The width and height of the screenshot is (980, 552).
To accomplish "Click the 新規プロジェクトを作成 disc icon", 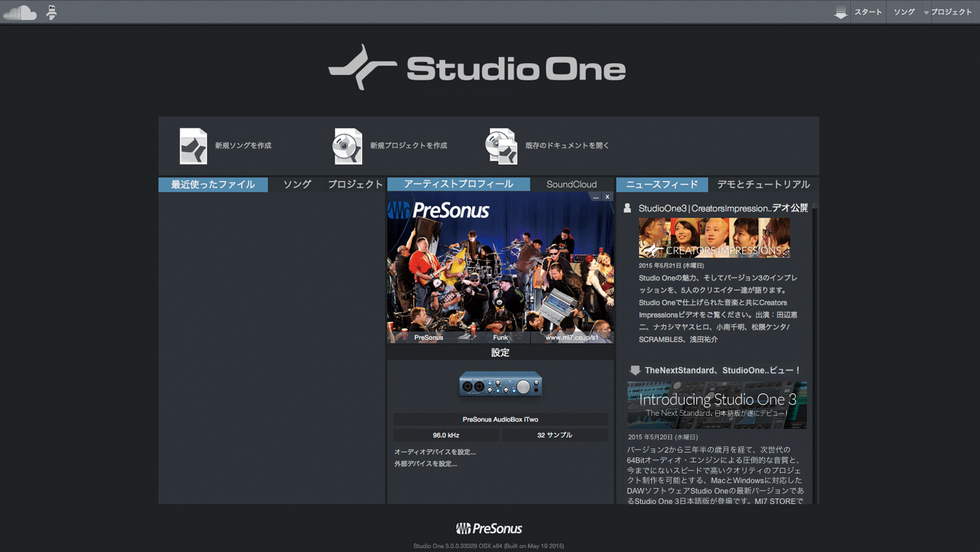I will tap(348, 146).
